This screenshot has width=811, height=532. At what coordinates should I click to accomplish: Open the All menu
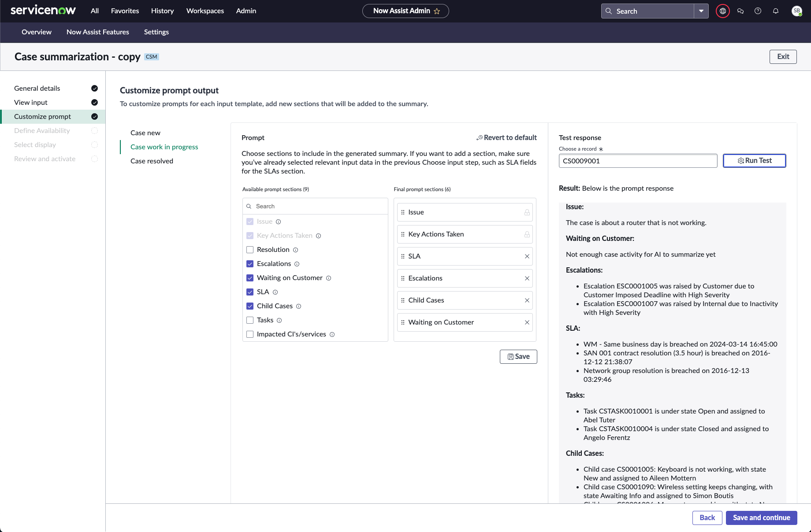tap(95, 11)
